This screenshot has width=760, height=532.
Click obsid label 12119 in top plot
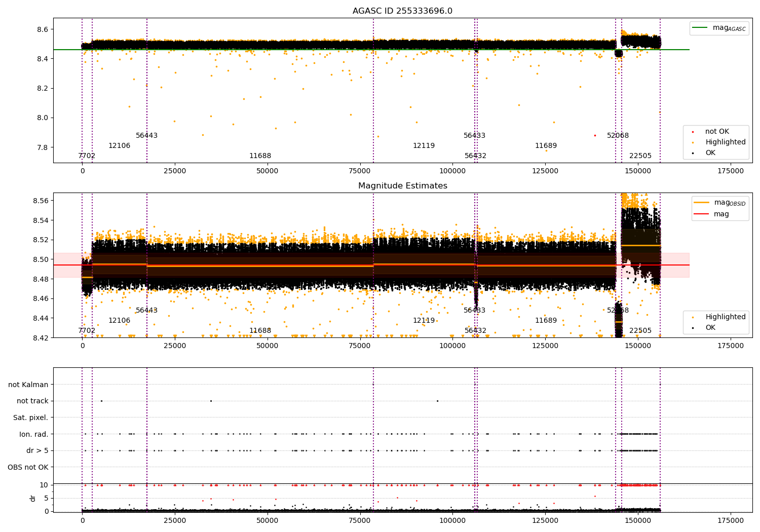(x=424, y=146)
